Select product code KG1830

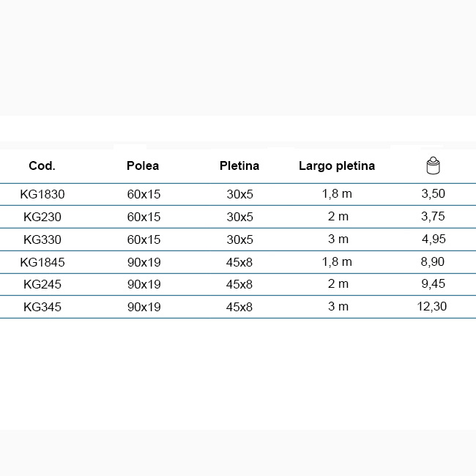[x=42, y=194]
